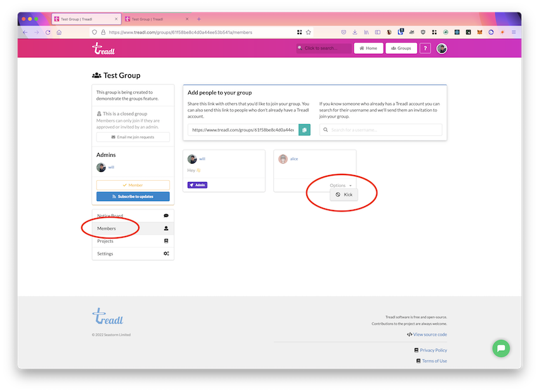Search for a username to invite
The image size is (539, 392).
click(380, 130)
